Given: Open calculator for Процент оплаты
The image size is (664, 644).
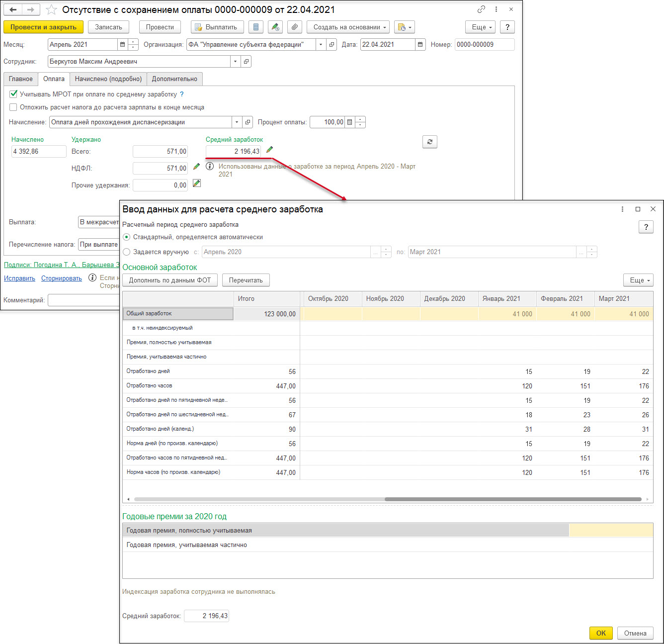Looking at the screenshot, I should click(x=349, y=122).
